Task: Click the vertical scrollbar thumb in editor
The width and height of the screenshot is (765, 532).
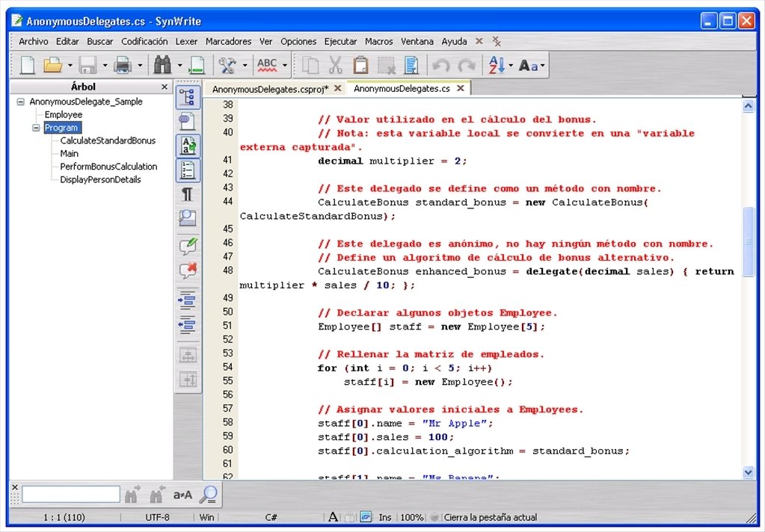Action: pos(748,241)
